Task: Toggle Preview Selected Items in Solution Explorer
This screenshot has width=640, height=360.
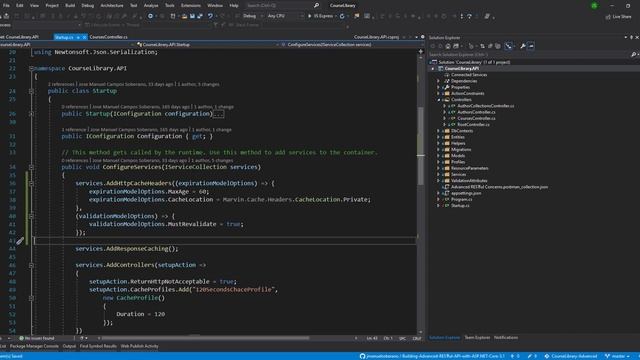Action: click(531, 46)
